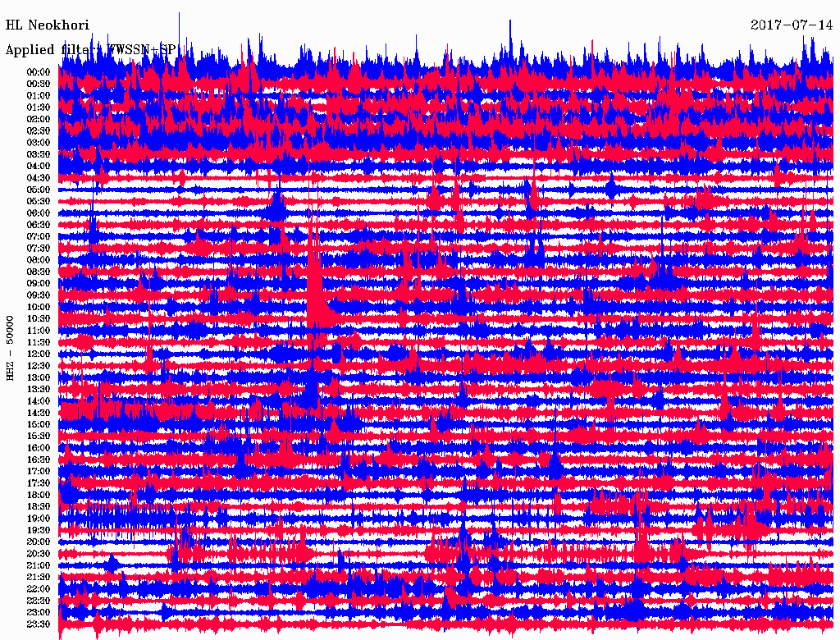Image resolution: width=840 pixels, height=640 pixels.
Task: Select the 07:30 time label
Action: click(x=39, y=249)
